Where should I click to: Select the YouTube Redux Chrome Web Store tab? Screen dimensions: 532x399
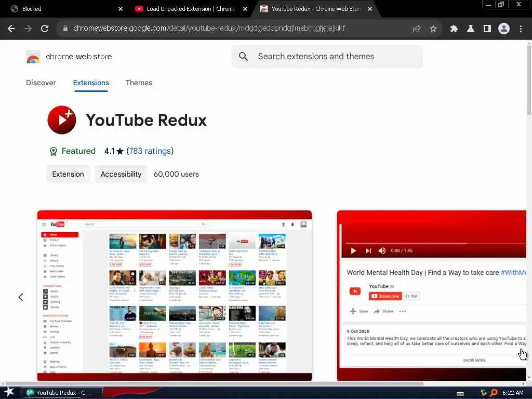tap(316, 9)
